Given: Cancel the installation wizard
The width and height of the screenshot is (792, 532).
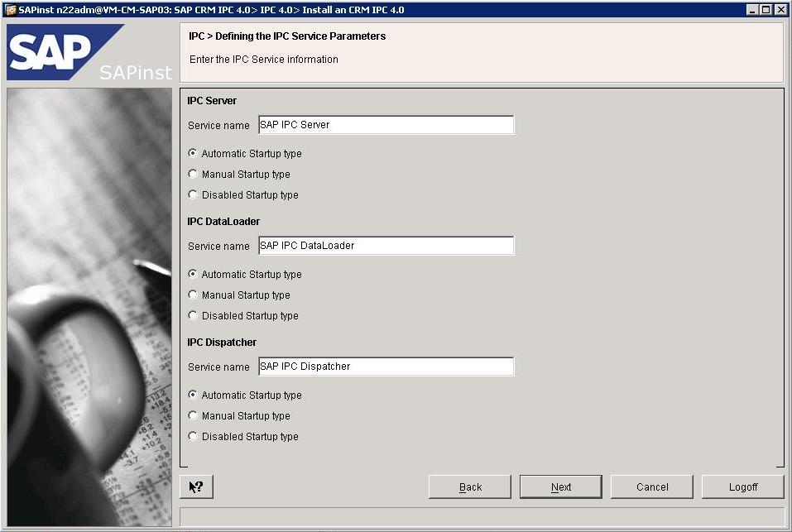Looking at the screenshot, I should [651, 486].
